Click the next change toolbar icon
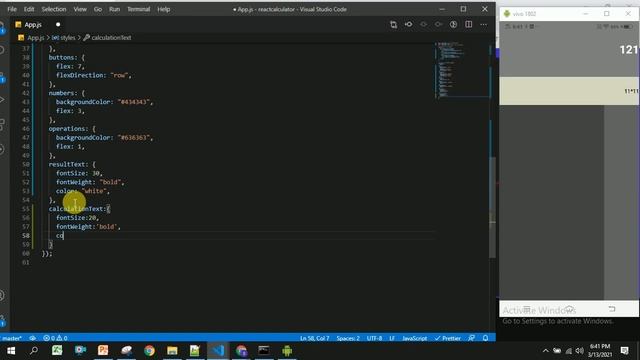Image resolution: width=640 pixels, height=360 pixels. point(438,24)
